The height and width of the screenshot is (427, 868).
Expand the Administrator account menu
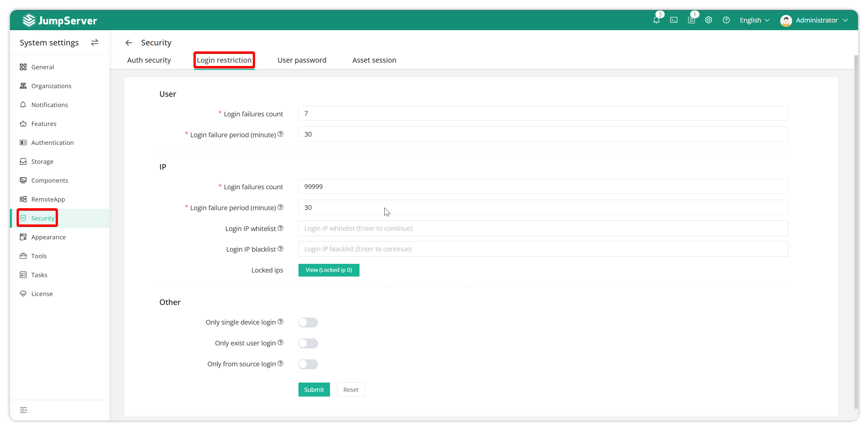point(822,20)
